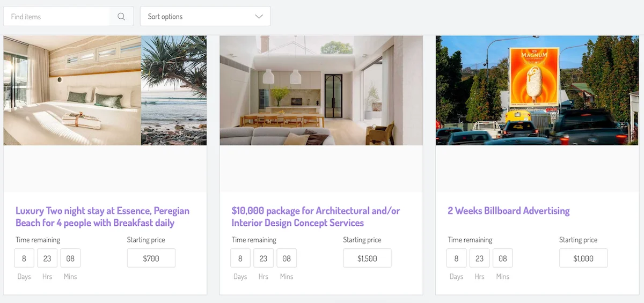Click the interior design kitchen photo
644x303 pixels.
point(321,90)
